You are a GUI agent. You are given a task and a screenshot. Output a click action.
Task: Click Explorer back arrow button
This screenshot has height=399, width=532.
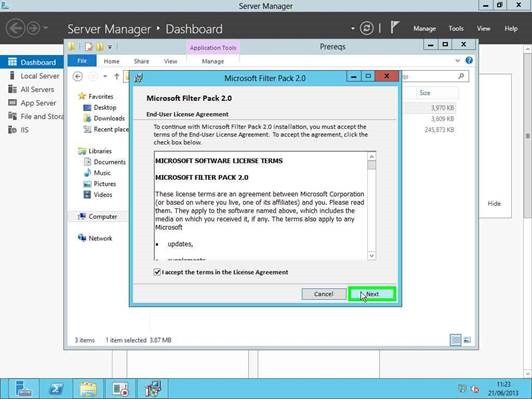[x=78, y=76]
